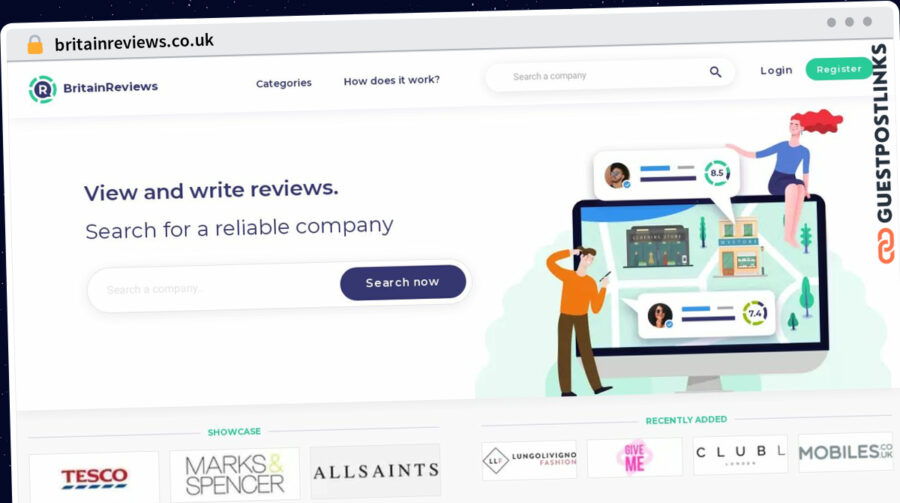Click the padlock icon beside the URL
This screenshot has width=900, height=503.
[35, 44]
